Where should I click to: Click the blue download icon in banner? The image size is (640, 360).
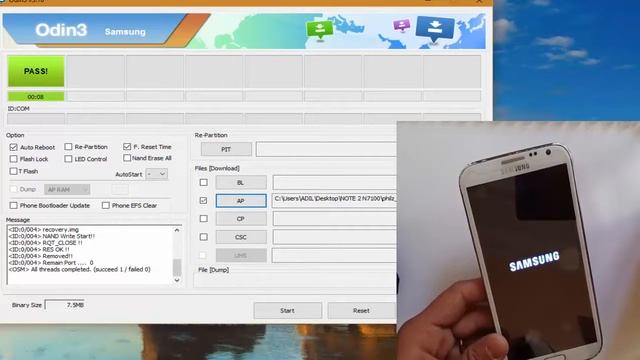tap(435, 30)
